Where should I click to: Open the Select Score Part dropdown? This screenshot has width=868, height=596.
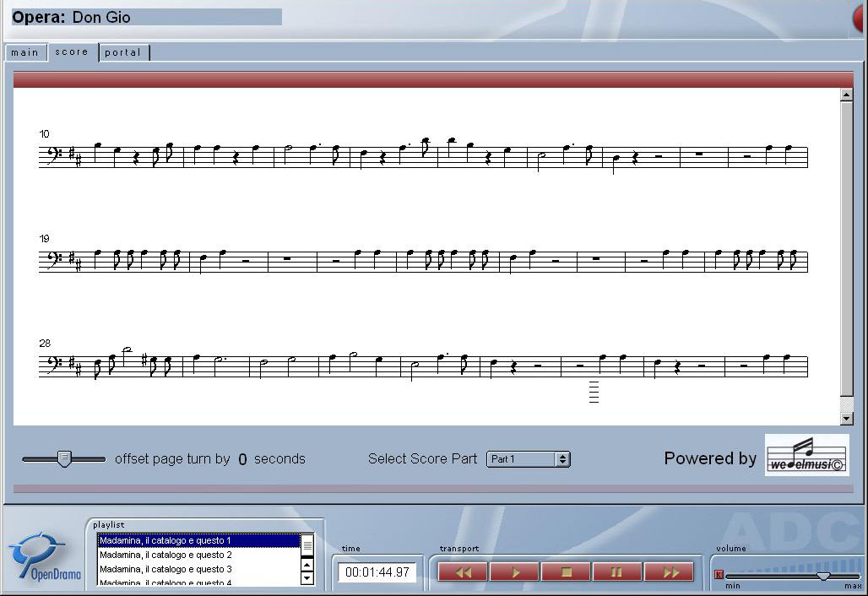tap(529, 459)
